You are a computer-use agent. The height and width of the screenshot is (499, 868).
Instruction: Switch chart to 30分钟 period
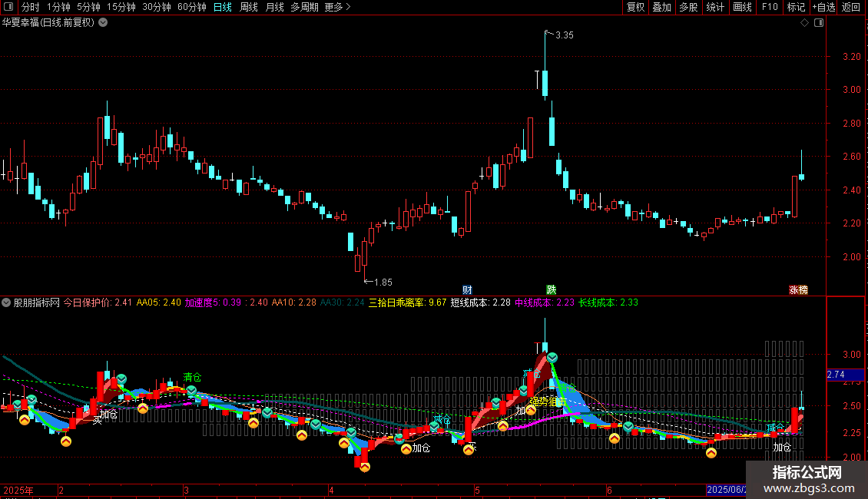point(157,7)
